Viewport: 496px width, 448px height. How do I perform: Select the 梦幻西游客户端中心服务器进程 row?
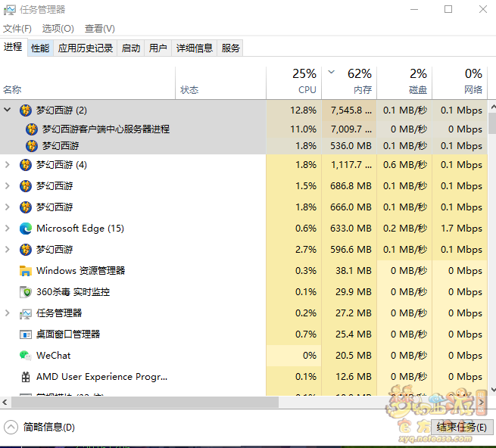(244, 129)
